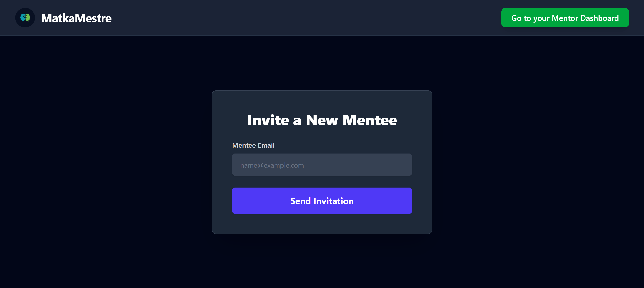This screenshot has height=288, width=644.
Task: Click the Mentee Email label
Action: (x=253, y=145)
